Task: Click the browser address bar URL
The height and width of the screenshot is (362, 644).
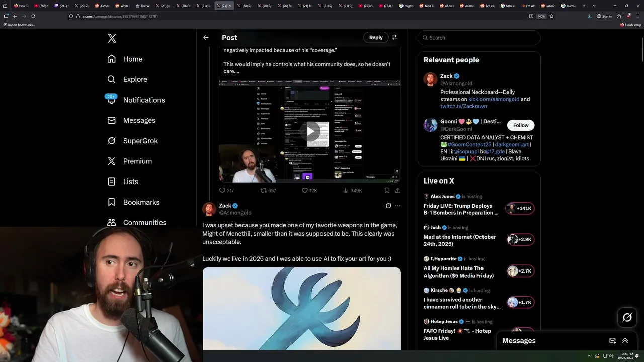Action: (120, 16)
